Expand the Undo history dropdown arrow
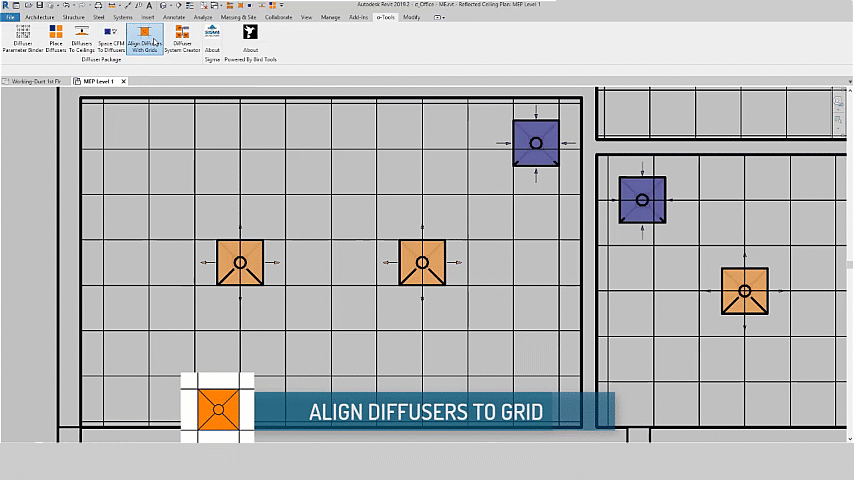The width and height of the screenshot is (854, 480). click(74, 5)
